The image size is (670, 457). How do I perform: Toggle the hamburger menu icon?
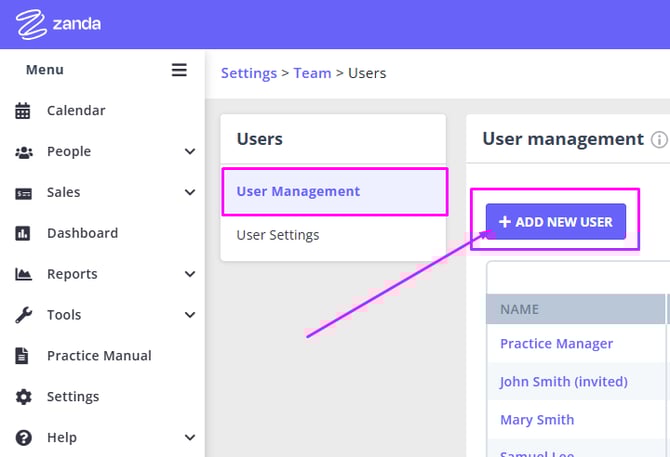coord(179,70)
